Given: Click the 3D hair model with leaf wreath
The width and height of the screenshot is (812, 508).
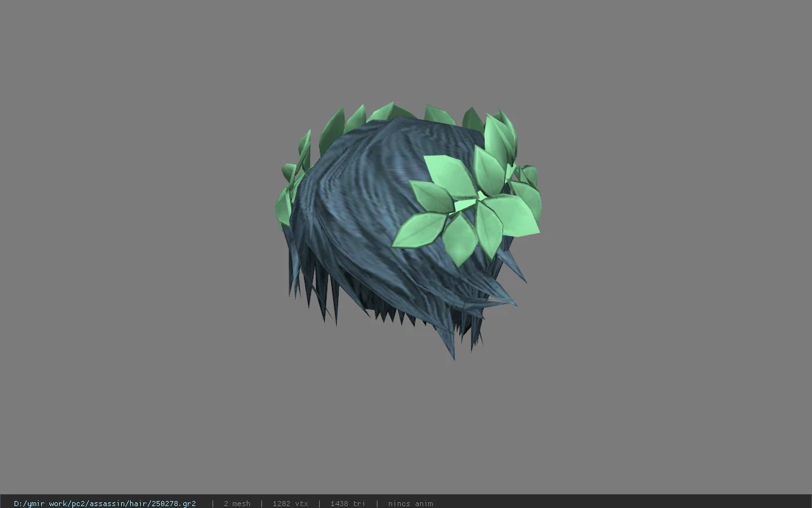Looking at the screenshot, I should coord(408,231).
